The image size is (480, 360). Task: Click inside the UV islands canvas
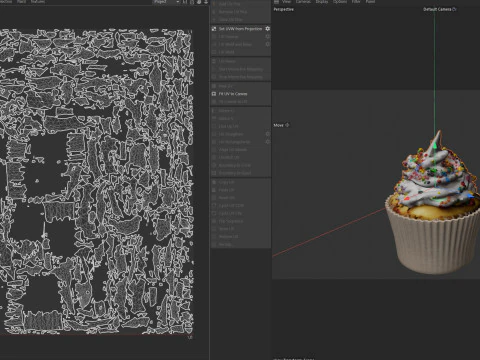96,182
